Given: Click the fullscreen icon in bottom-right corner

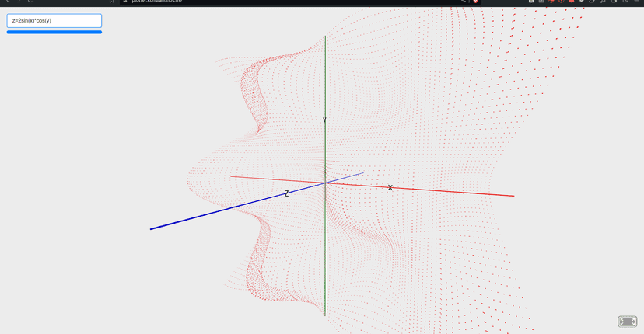Looking at the screenshot, I should [x=627, y=322].
